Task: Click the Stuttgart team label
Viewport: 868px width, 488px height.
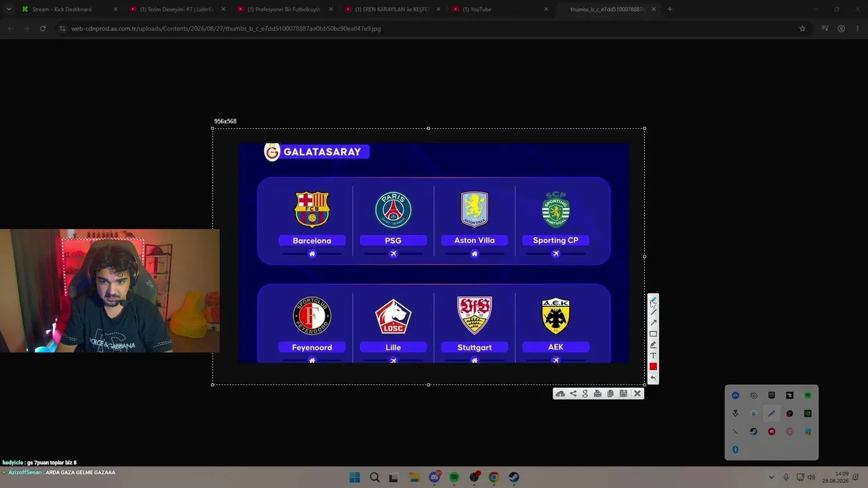Action: (x=475, y=347)
